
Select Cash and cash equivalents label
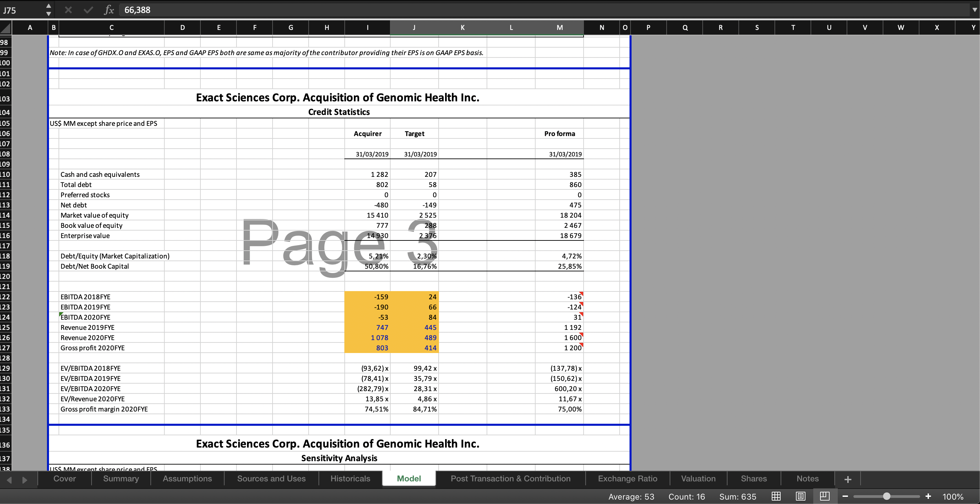coord(112,174)
